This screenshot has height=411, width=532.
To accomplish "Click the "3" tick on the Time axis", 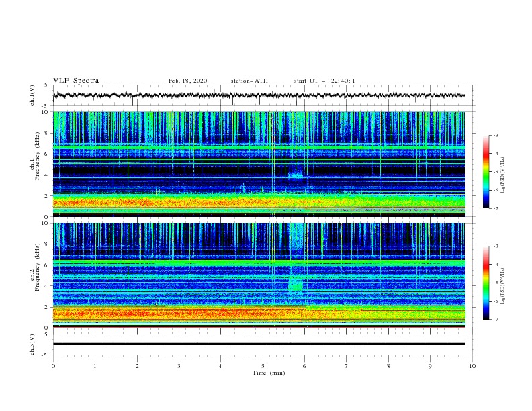I will click(x=179, y=366).
